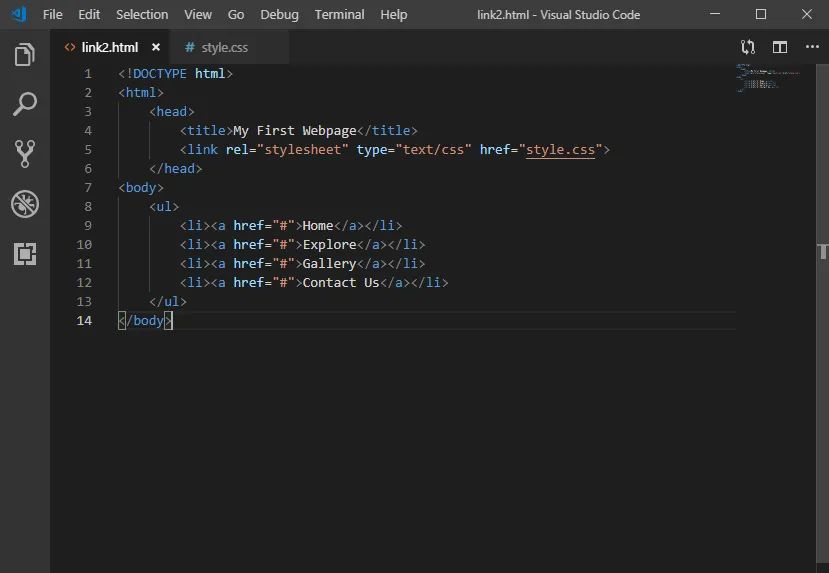The image size is (829, 573).
Task: Open the Selection menu
Action: 142,15
